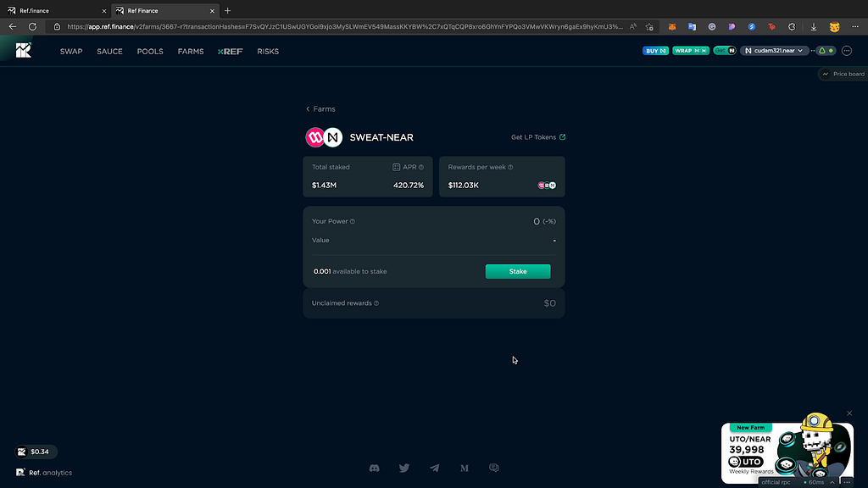This screenshot has width=868, height=488.
Task: Open the POOLS menu
Action: click(150, 52)
